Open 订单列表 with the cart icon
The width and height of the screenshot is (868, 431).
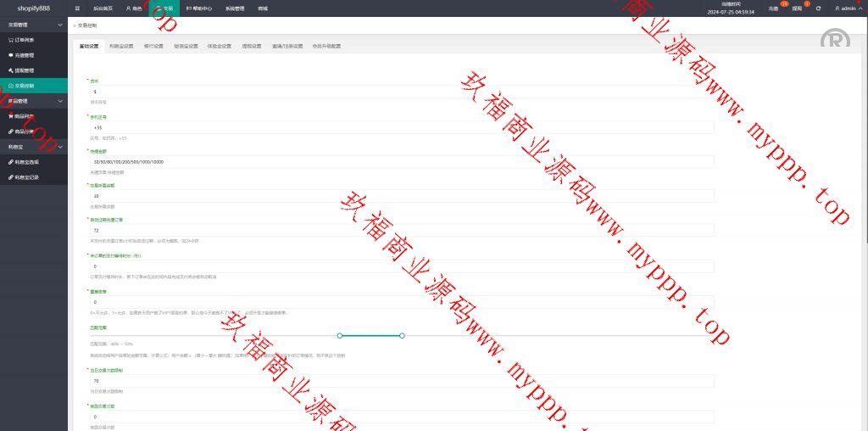click(x=23, y=40)
